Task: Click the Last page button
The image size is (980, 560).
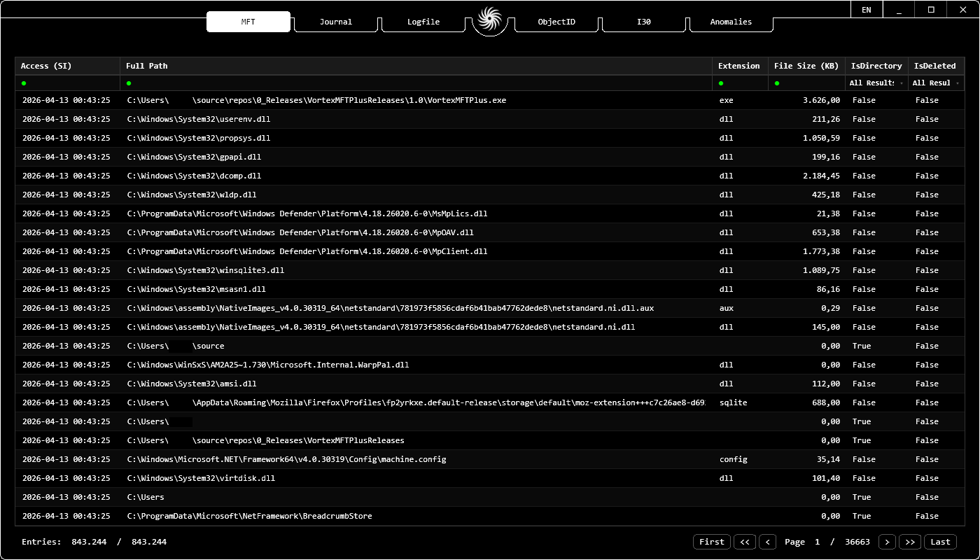Action: coord(940,542)
